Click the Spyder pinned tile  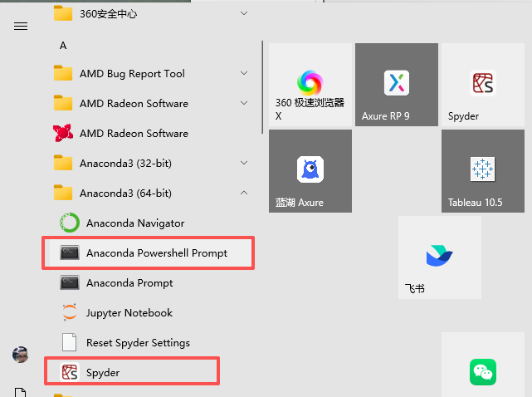point(483,85)
